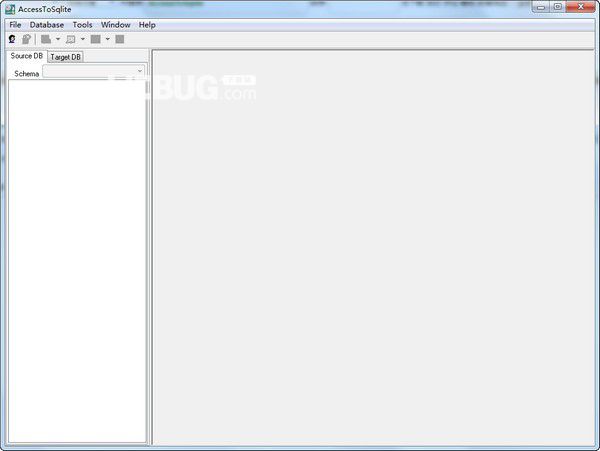Screen dimensions: 600x451
Task: Close the AccessToSqlite window
Action: [x=580, y=7]
